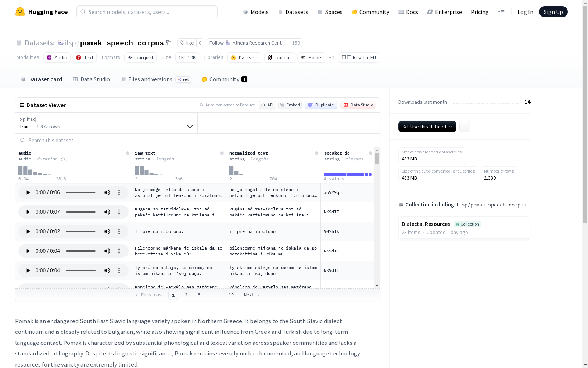Play the audio for 'Ty akú mo astájš' row
The height and width of the screenshot is (368, 588).
pos(28,270)
